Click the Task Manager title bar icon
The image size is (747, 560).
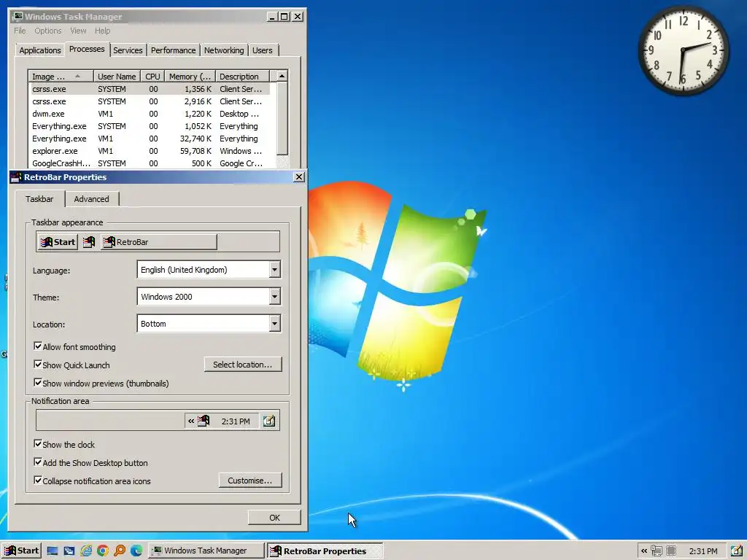click(18, 17)
